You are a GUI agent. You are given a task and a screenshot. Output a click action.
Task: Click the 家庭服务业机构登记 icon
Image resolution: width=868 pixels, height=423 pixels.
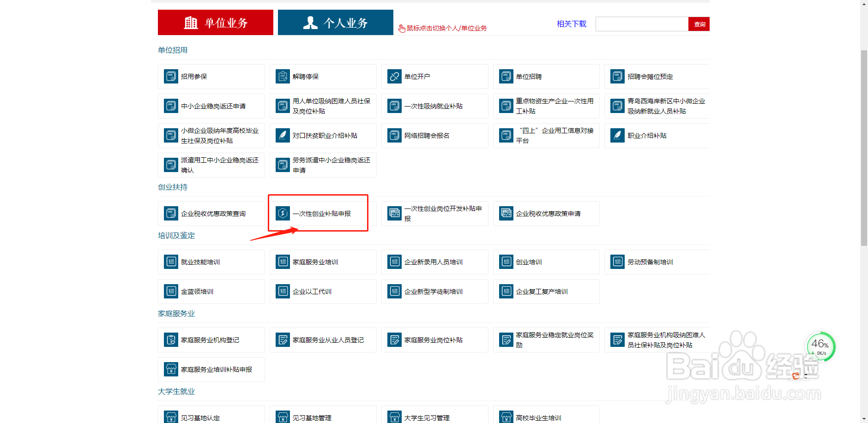(171, 340)
